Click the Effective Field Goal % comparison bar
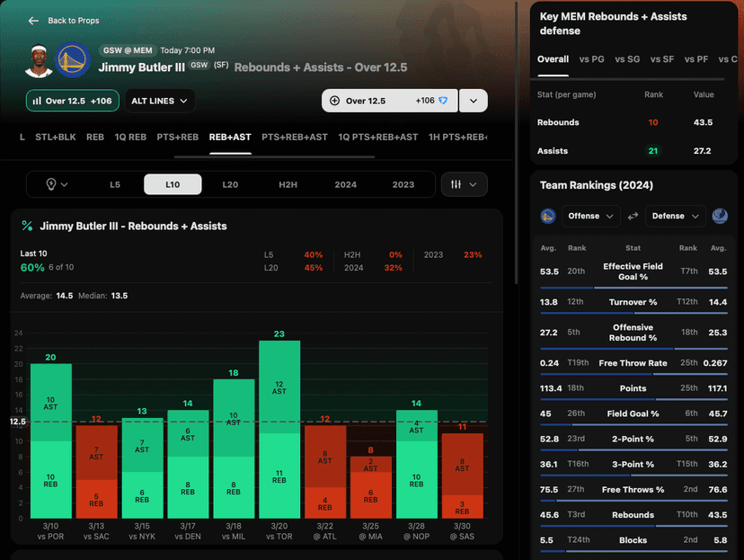This screenshot has height=560, width=744. pyautogui.click(x=633, y=288)
